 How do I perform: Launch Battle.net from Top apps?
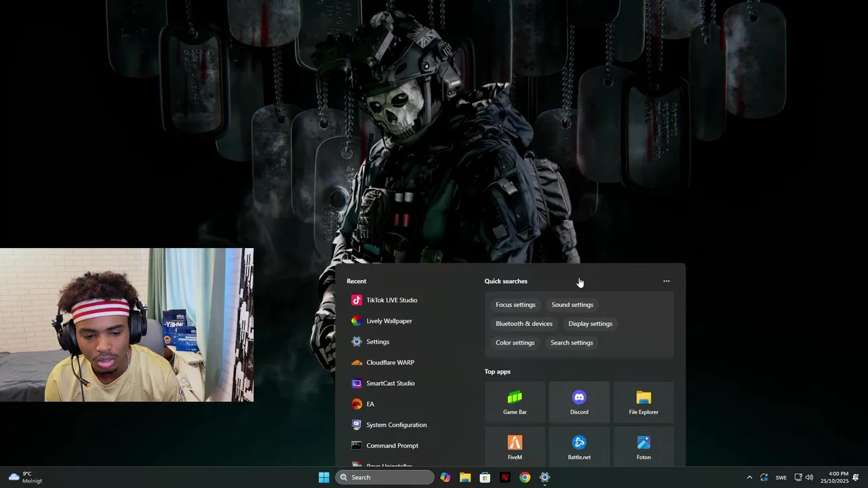(579, 447)
